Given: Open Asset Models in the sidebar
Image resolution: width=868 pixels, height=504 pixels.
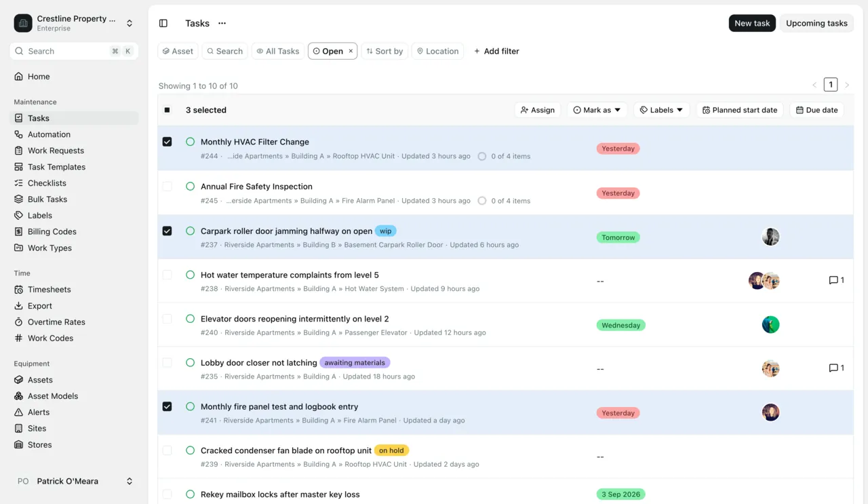Looking at the screenshot, I should [x=74, y=396].
